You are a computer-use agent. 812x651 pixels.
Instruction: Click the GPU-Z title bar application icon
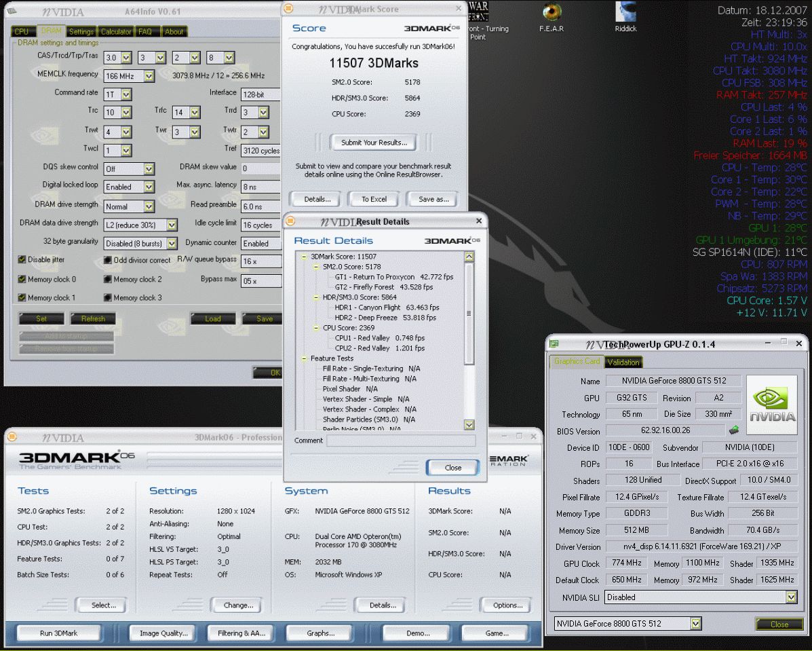tap(554, 344)
